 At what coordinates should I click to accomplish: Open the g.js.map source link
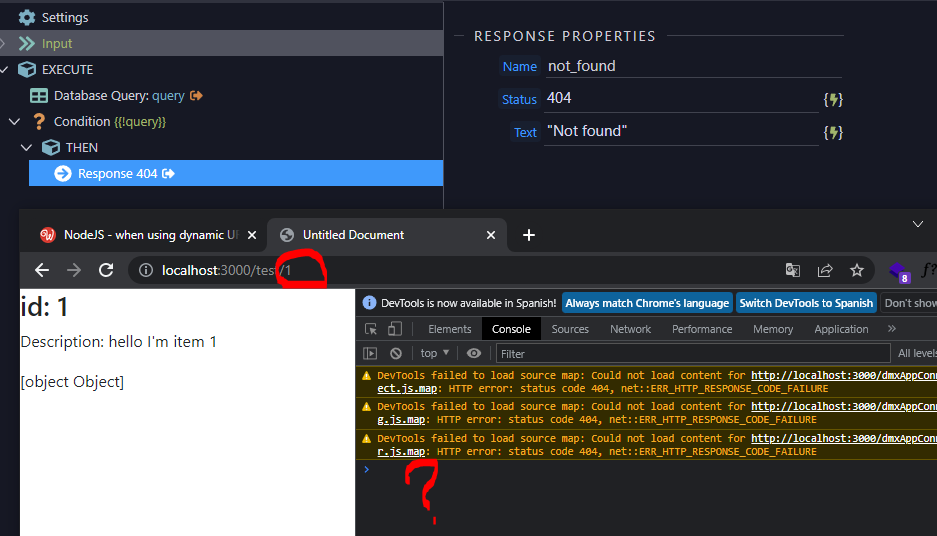click(401, 419)
